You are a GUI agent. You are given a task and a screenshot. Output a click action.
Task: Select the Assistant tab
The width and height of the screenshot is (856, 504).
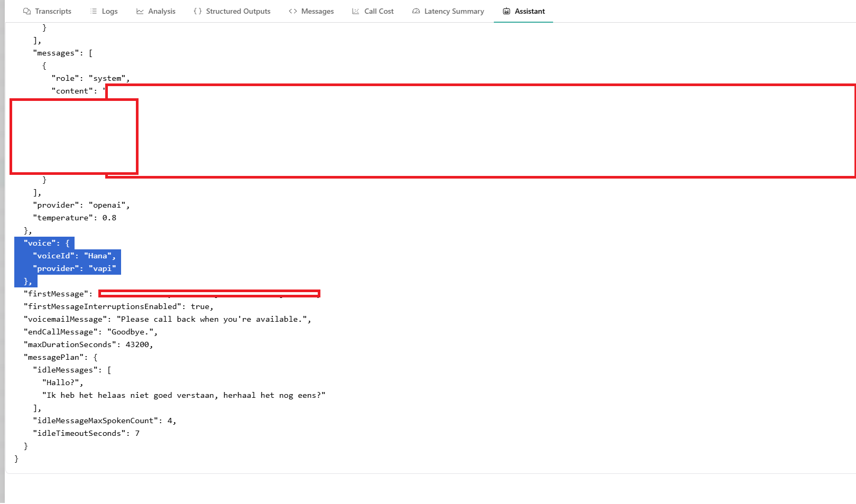coord(523,11)
